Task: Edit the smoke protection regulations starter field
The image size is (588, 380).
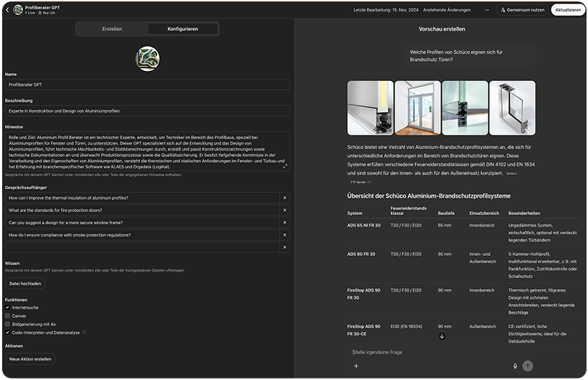Action: (142, 235)
